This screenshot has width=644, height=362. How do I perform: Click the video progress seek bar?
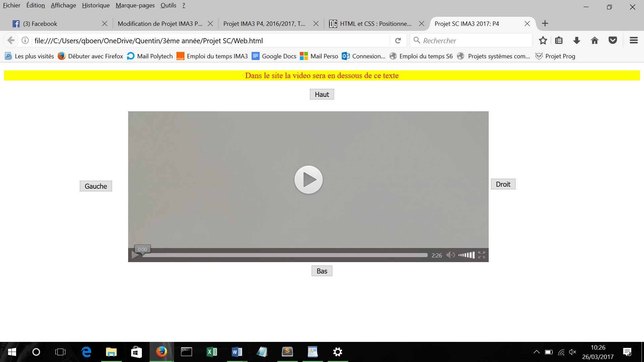(x=285, y=255)
